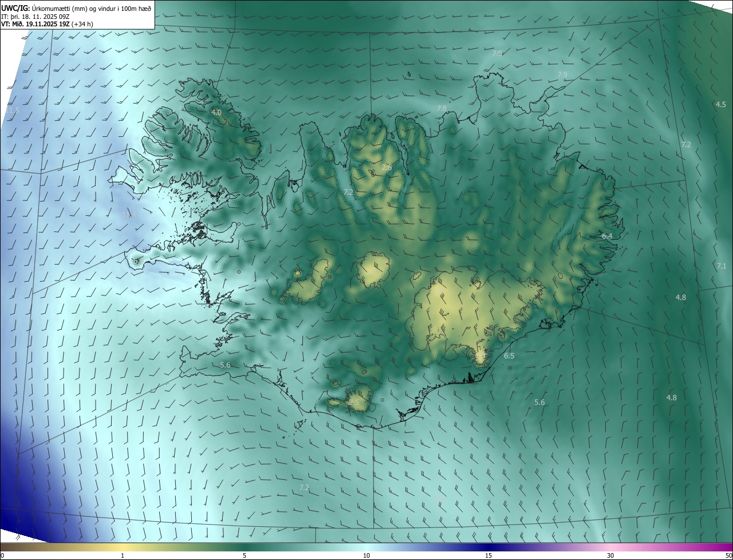
Task: Click the 7.1 value label
Action: click(x=722, y=266)
